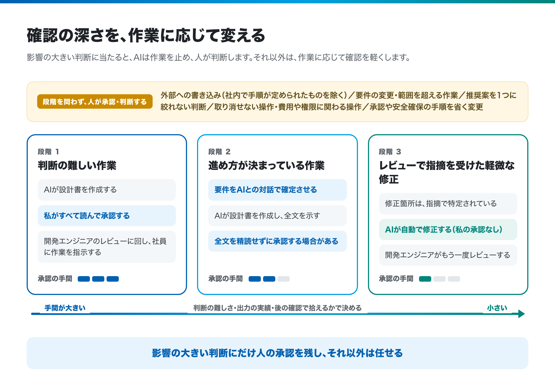Click the step 修正箇所は、指摘で特定されている

(x=448, y=203)
